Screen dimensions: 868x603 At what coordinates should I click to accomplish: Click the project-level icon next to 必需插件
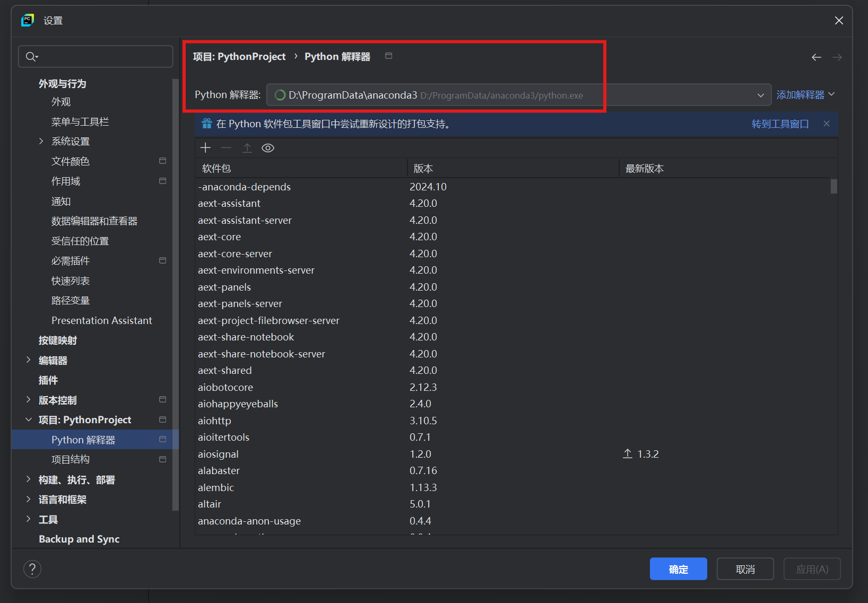[x=162, y=260]
